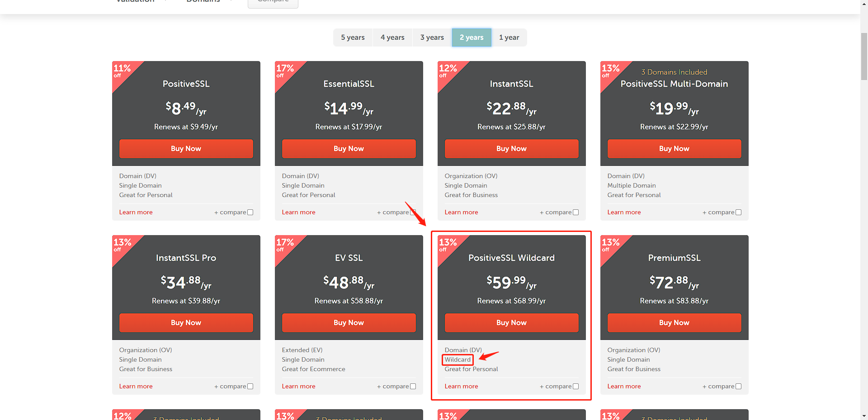Click the PositiveSSL product title

186,84
